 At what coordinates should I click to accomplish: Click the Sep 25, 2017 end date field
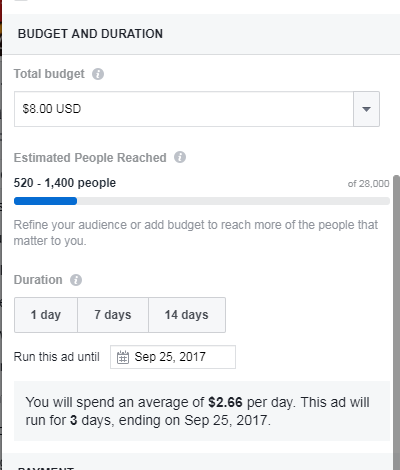[173, 357]
